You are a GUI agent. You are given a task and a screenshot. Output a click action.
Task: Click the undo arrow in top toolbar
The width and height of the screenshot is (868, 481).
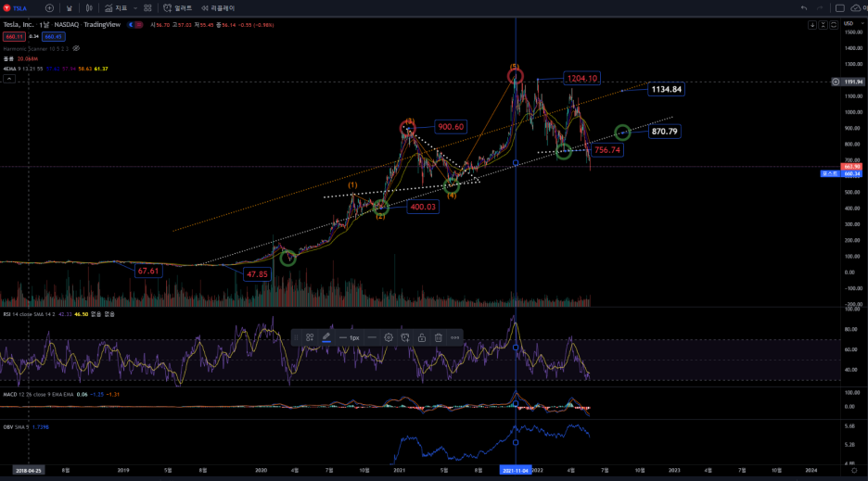point(804,8)
